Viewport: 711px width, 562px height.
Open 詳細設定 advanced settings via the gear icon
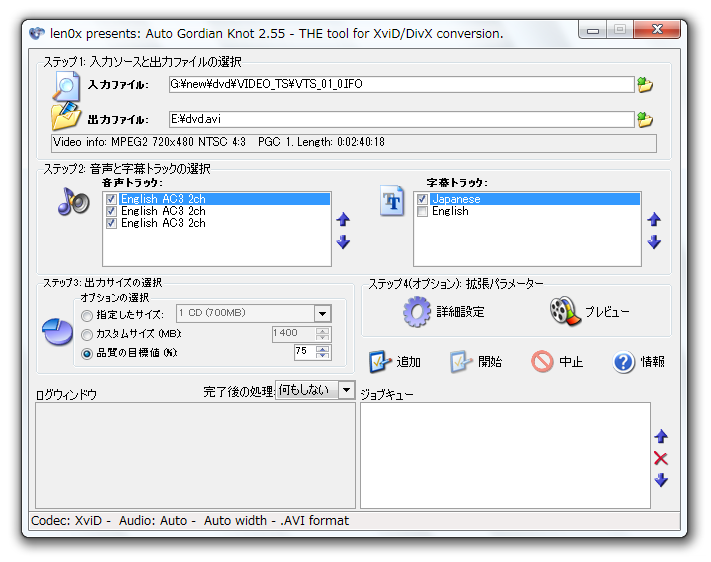(417, 312)
